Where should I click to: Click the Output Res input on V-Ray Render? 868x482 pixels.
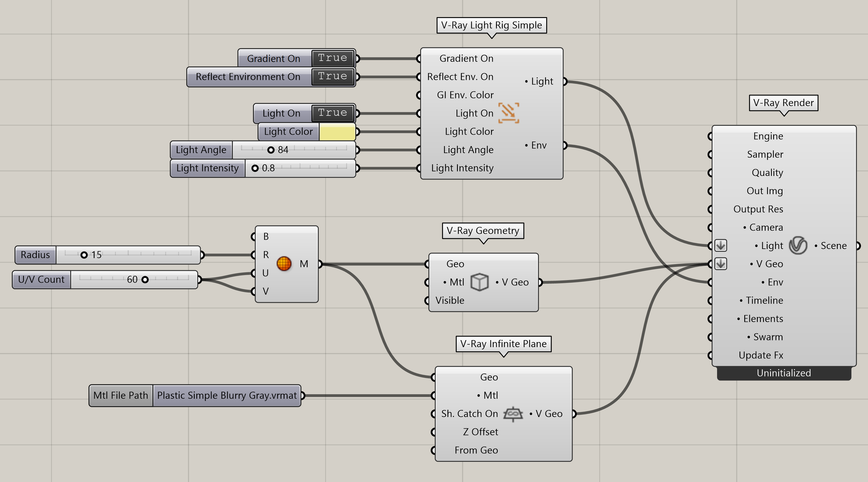click(758, 209)
